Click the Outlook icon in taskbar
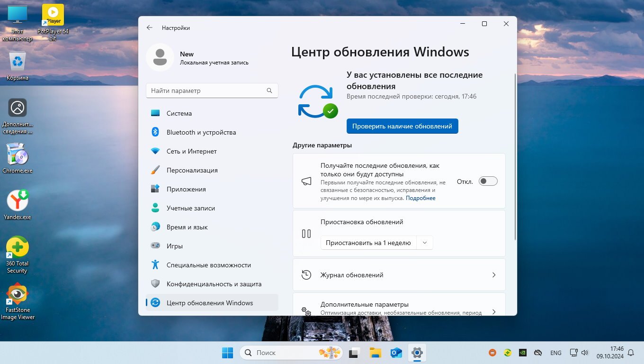This screenshot has width=644, height=364. (x=396, y=353)
